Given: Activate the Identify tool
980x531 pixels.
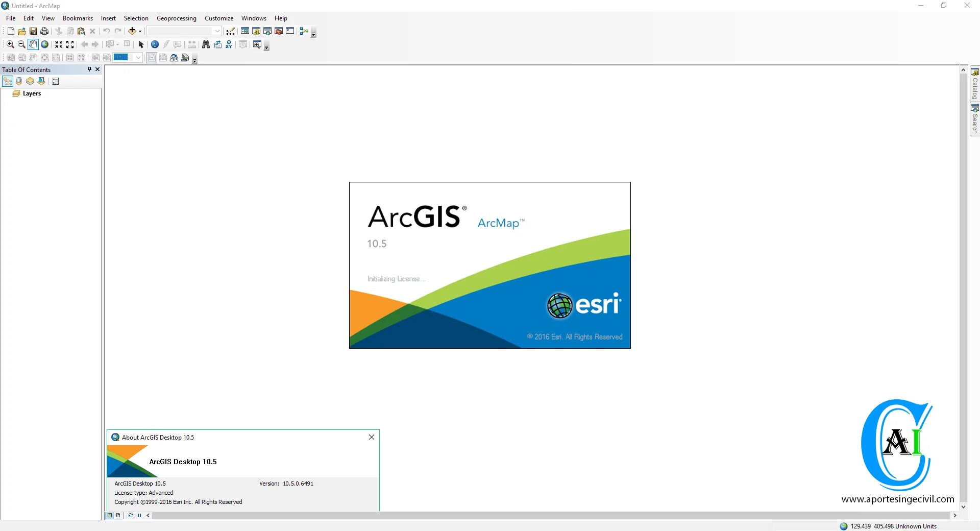Looking at the screenshot, I should (x=155, y=44).
